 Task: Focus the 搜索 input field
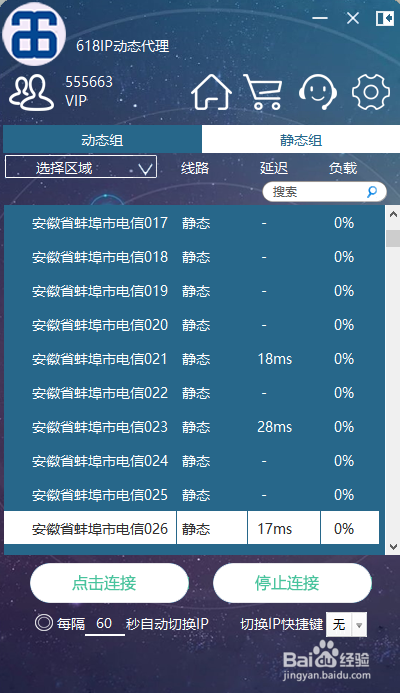point(324,192)
